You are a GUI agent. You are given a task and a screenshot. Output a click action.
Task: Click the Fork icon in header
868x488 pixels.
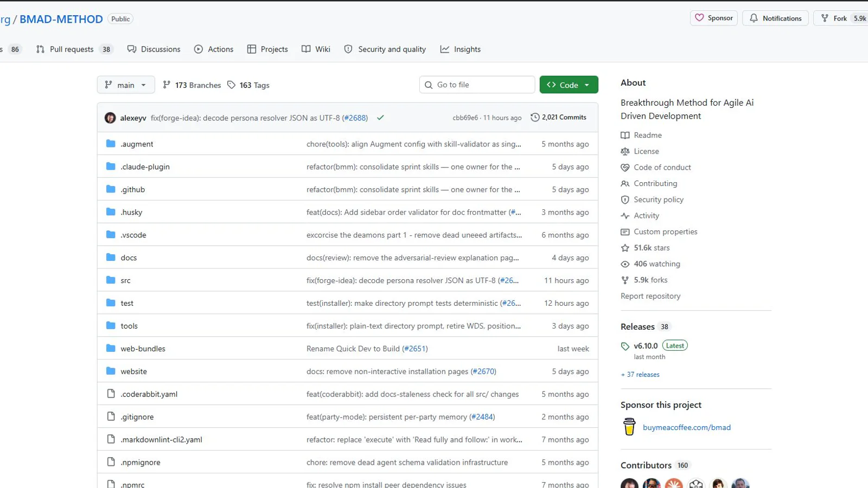tap(825, 18)
